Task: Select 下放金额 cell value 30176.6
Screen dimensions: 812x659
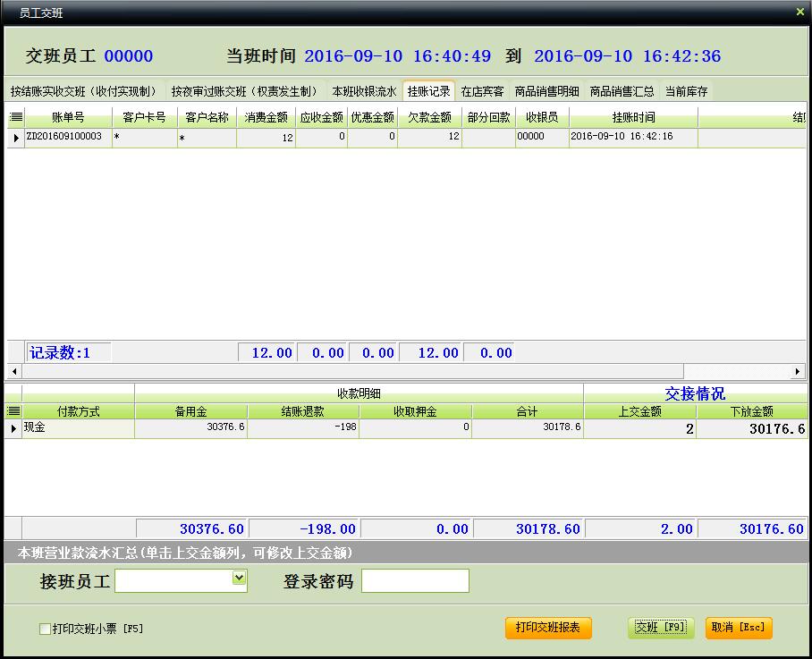Action: 752,428
